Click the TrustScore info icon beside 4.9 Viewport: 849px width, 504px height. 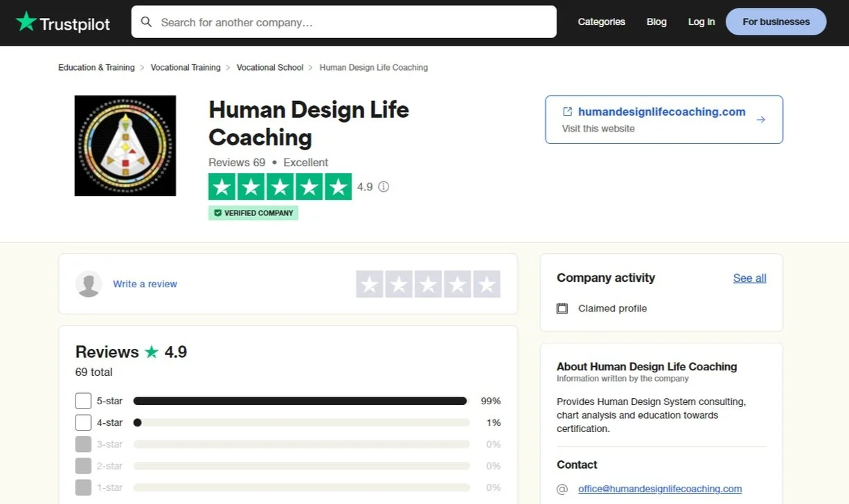[384, 187]
